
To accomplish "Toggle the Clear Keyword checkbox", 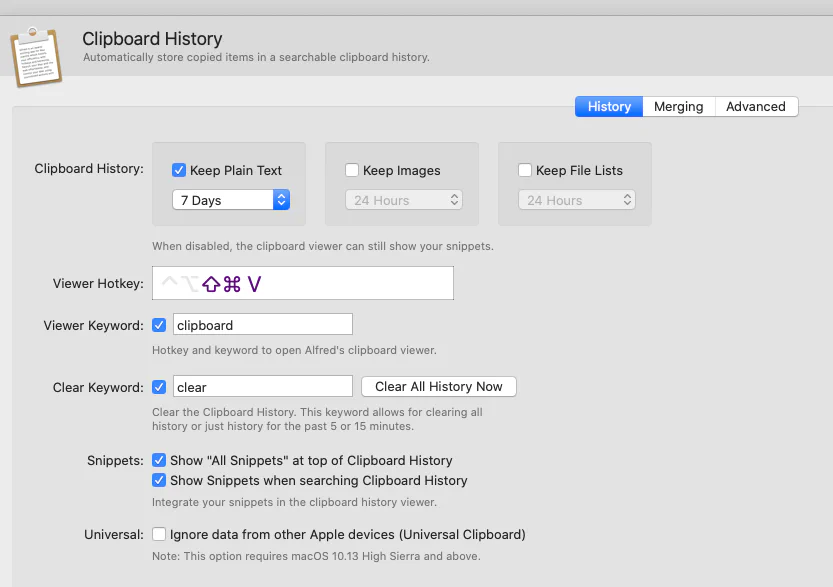I will [159, 387].
